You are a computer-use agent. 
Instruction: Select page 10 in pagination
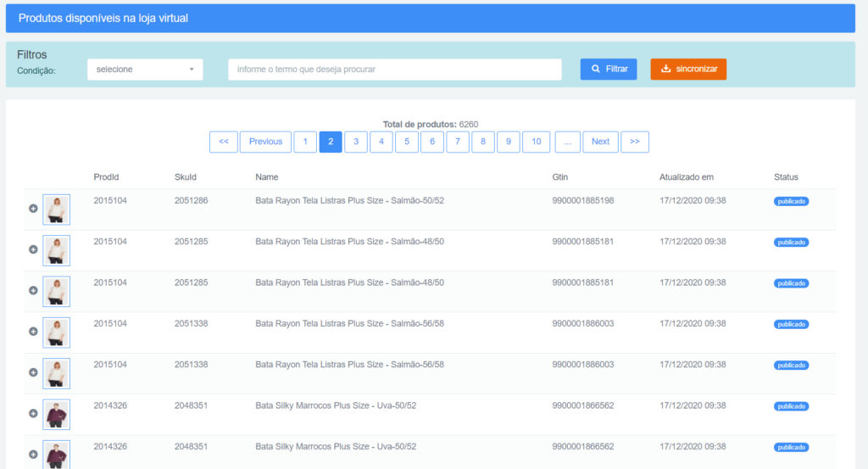[537, 142]
